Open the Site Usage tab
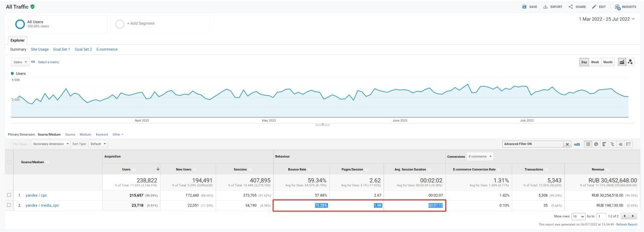Image resolution: width=644 pixels, height=232 pixels. [x=40, y=49]
